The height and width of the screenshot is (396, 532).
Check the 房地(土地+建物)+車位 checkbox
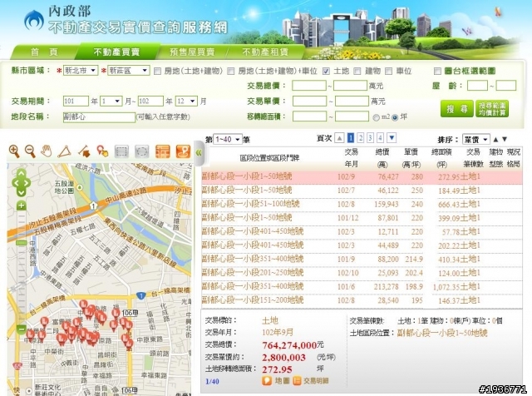(231, 71)
